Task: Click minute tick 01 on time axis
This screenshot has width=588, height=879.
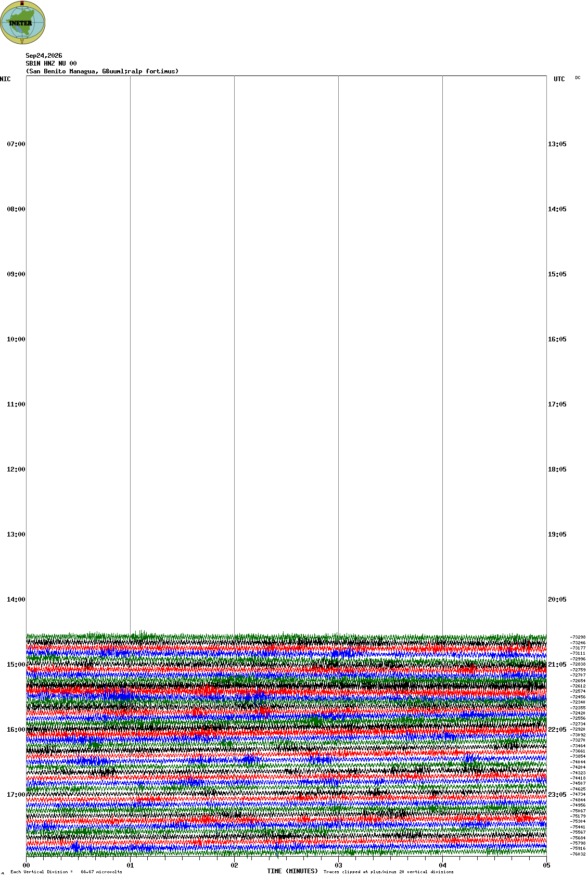Action: pos(130,865)
